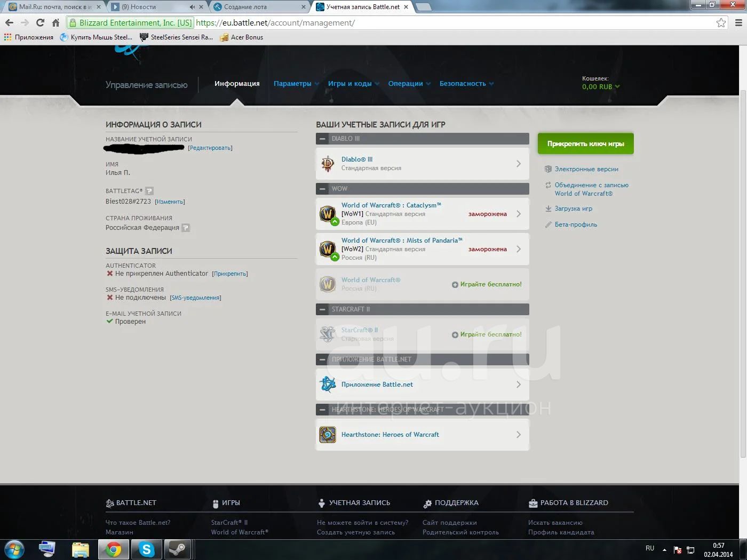Open Hearthstone row chevron
747x560 pixels.
pyautogui.click(x=519, y=435)
